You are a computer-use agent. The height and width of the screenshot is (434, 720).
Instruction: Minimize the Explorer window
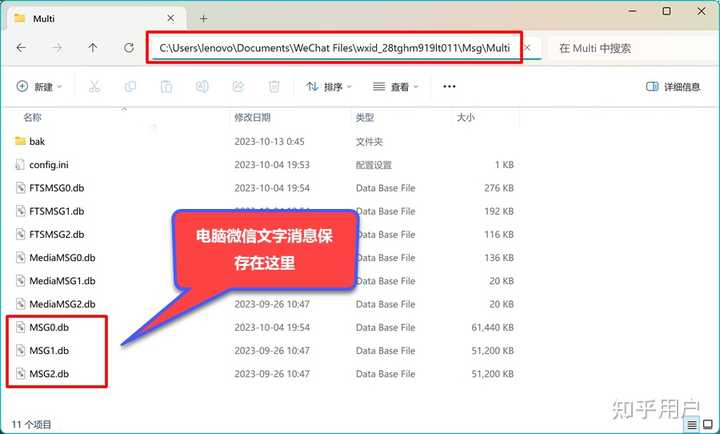pyautogui.click(x=632, y=11)
